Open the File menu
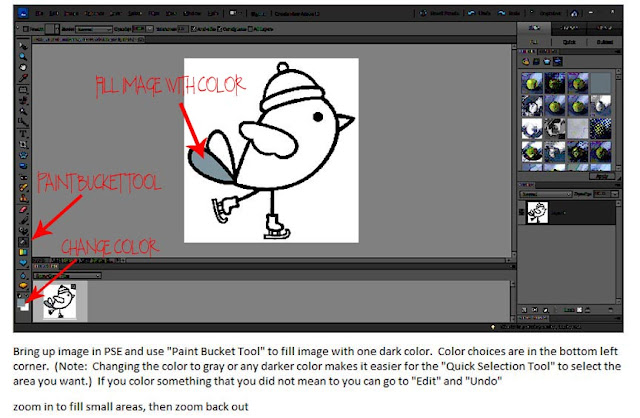Viewport: 640px width, 418px height. click(39, 13)
